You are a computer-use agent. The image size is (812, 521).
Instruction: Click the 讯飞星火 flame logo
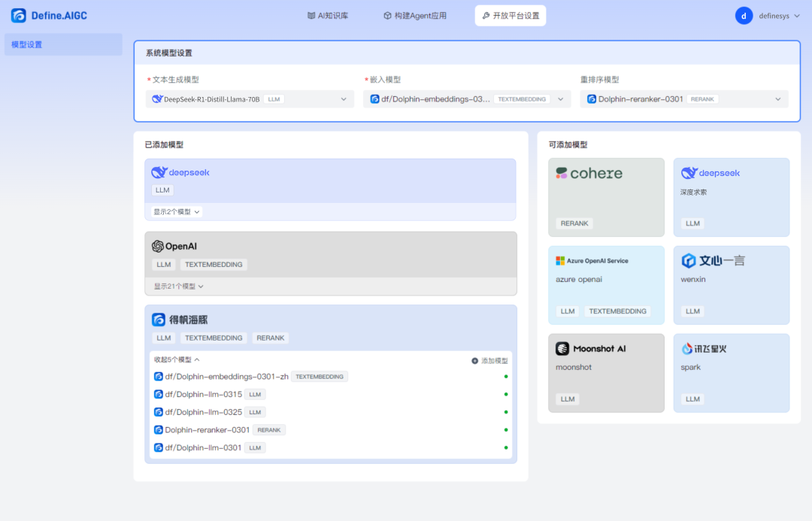tap(686, 349)
